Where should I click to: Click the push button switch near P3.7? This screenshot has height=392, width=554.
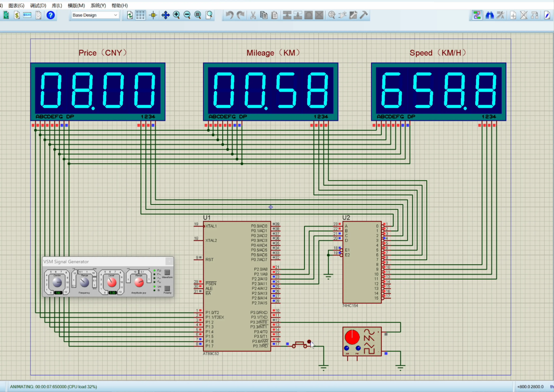click(299, 344)
